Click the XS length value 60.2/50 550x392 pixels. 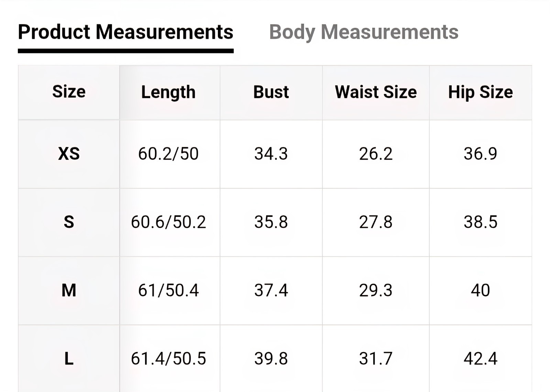pyautogui.click(x=168, y=154)
